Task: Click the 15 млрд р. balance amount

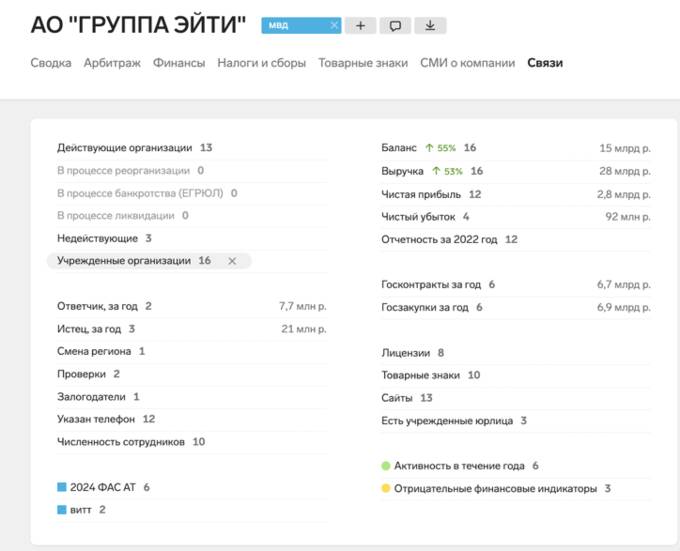Action: click(x=625, y=148)
